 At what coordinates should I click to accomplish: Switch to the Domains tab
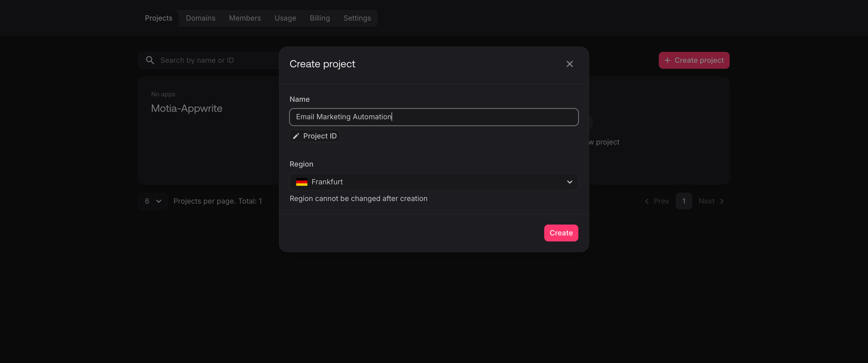[x=201, y=18]
